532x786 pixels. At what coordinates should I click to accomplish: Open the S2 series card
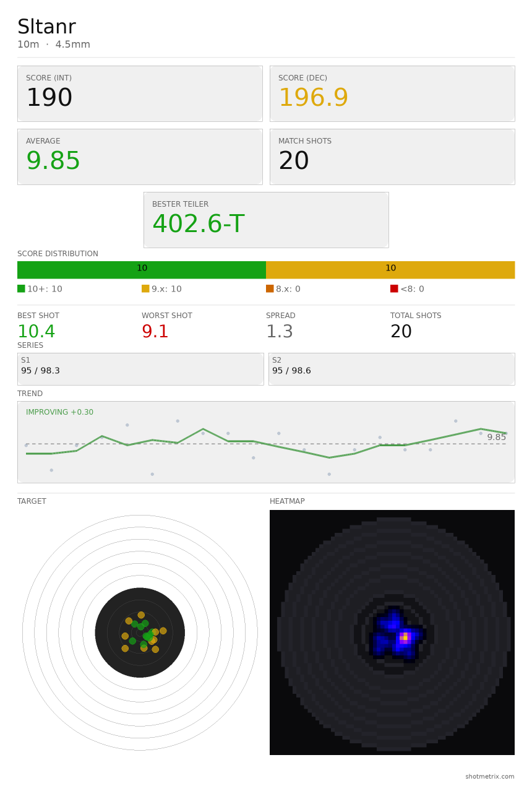click(392, 369)
